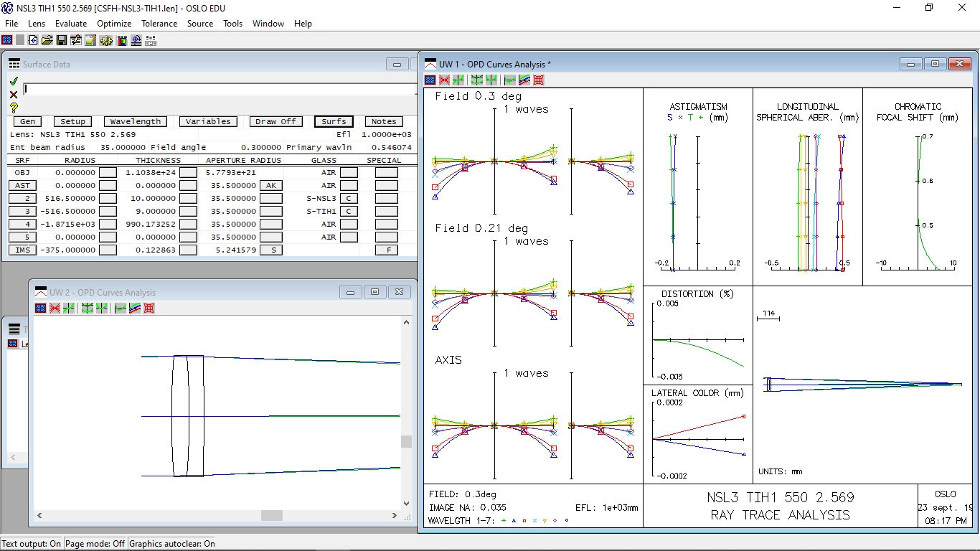Click the Variables button
The image size is (980, 551).
[208, 121]
